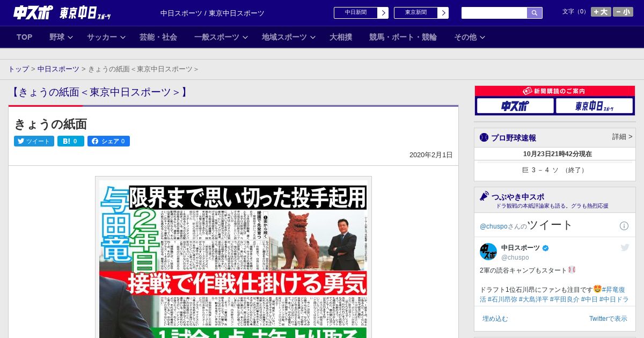Image resolution: width=644 pixels, height=338 pixels.
Task: Click the Hatena B! bookmark button
Action: pyautogui.click(x=71, y=141)
